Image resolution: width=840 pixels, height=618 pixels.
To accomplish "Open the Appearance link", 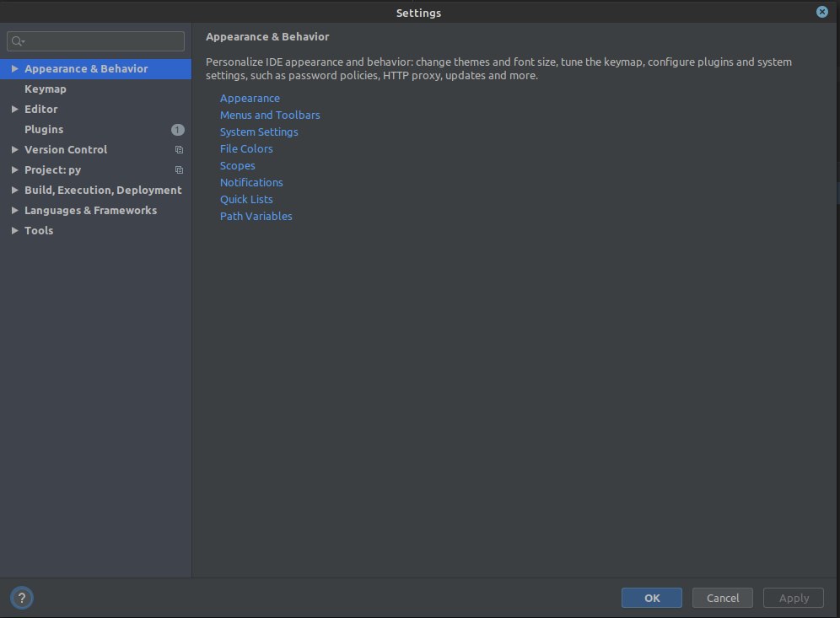I will coord(250,99).
